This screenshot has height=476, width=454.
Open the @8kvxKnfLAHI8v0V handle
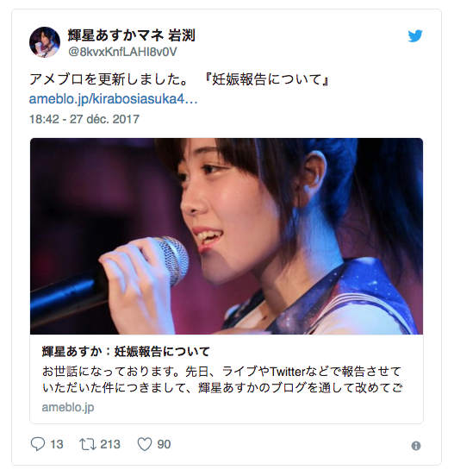(122, 52)
